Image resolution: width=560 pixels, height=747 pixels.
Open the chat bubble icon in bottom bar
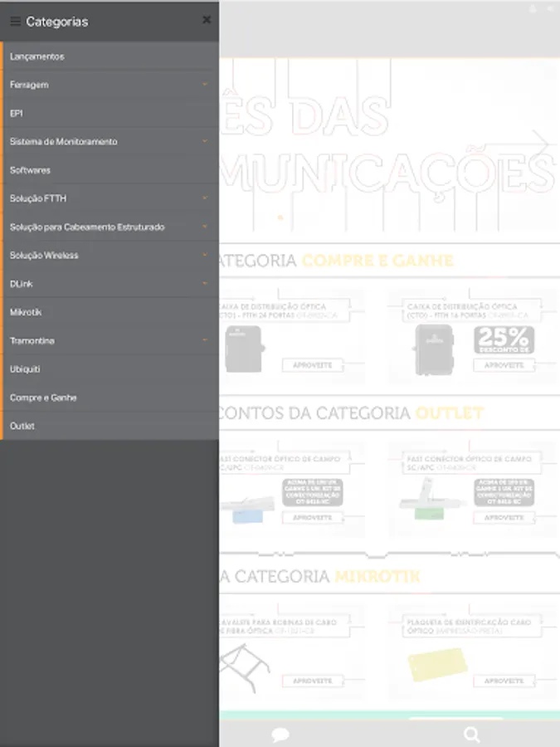tap(280, 735)
